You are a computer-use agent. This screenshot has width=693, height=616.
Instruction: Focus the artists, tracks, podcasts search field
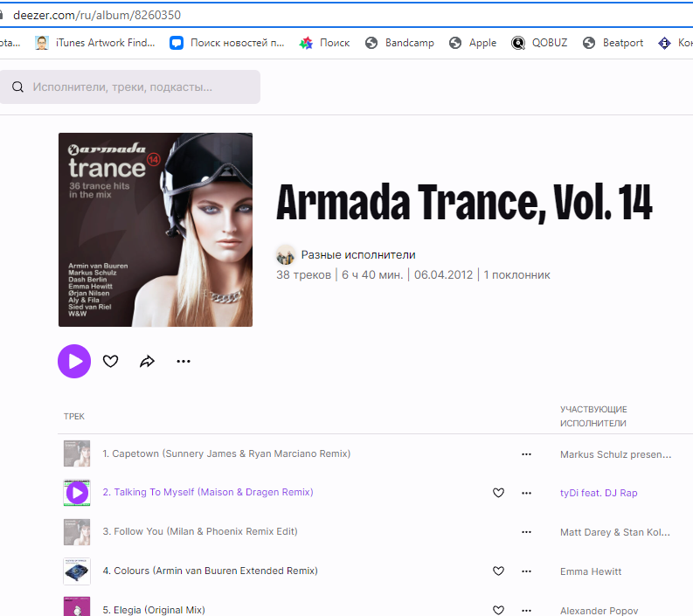(x=130, y=87)
